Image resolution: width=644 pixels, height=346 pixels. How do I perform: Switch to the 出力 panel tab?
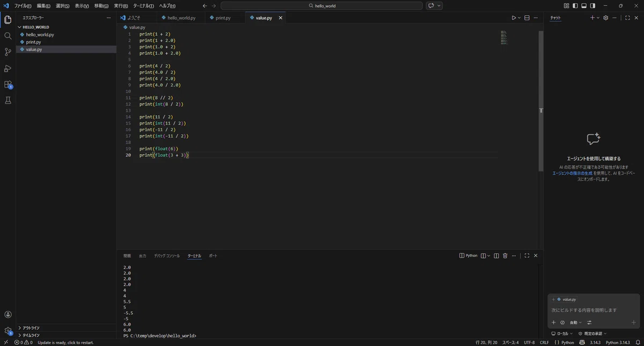point(142,256)
